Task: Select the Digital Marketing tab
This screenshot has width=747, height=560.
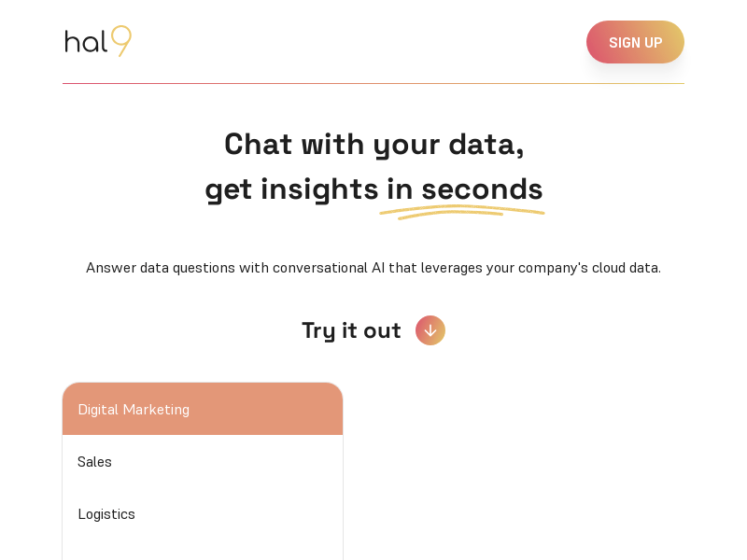Action: point(203,409)
